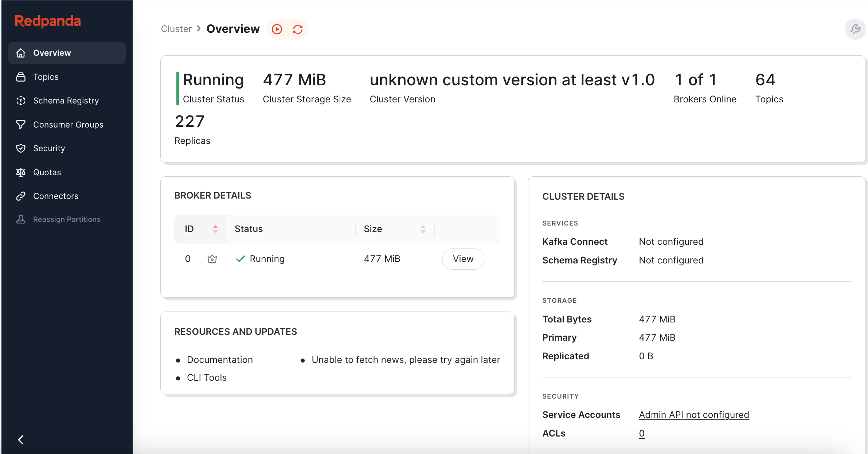Open Reassign Partitions menu item
Image resolution: width=868 pixels, height=454 pixels.
(x=67, y=219)
